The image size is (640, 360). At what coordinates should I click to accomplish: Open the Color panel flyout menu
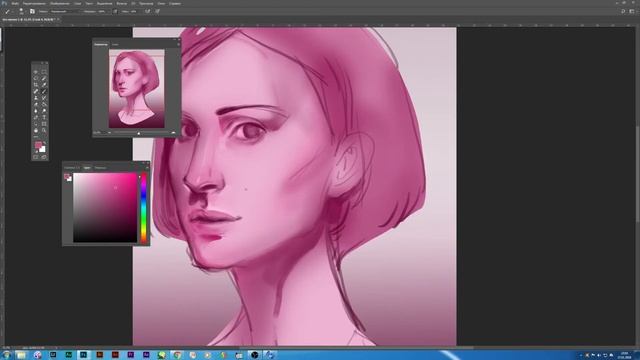pos(148,167)
